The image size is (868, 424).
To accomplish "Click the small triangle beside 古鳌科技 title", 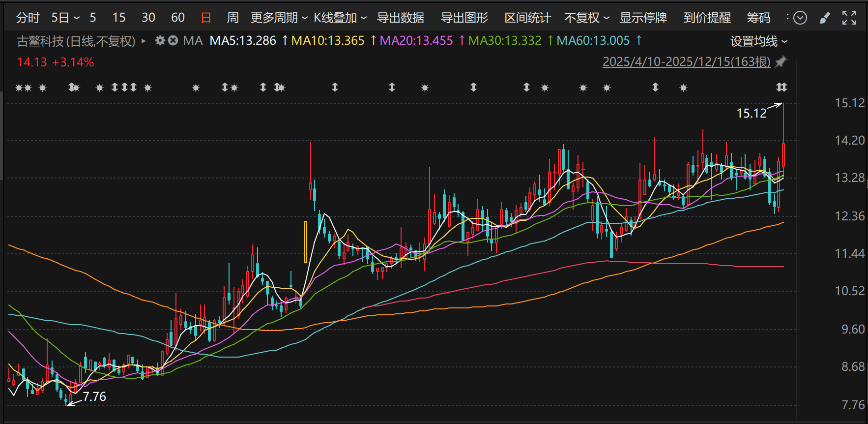I will tap(144, 41).
